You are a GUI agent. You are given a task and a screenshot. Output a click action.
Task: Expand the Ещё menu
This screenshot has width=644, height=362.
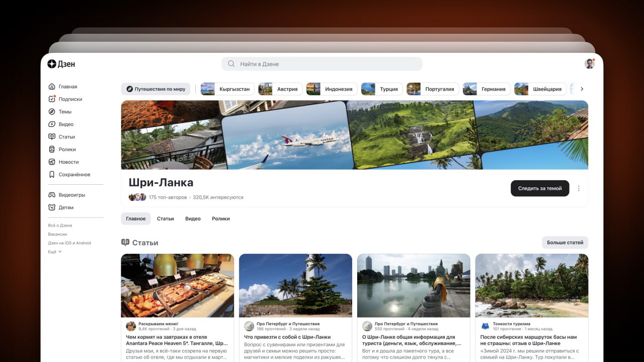tap(54, 252)
